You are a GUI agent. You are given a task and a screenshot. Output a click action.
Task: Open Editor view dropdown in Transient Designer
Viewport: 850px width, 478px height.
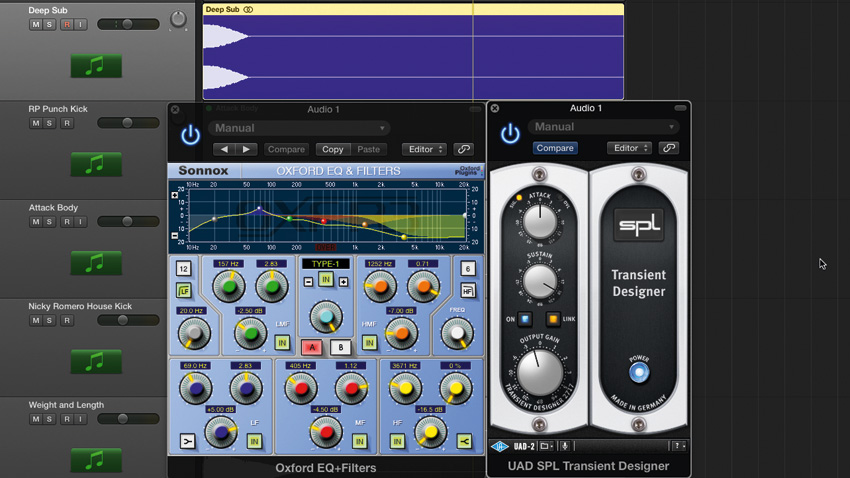(629, 148)
